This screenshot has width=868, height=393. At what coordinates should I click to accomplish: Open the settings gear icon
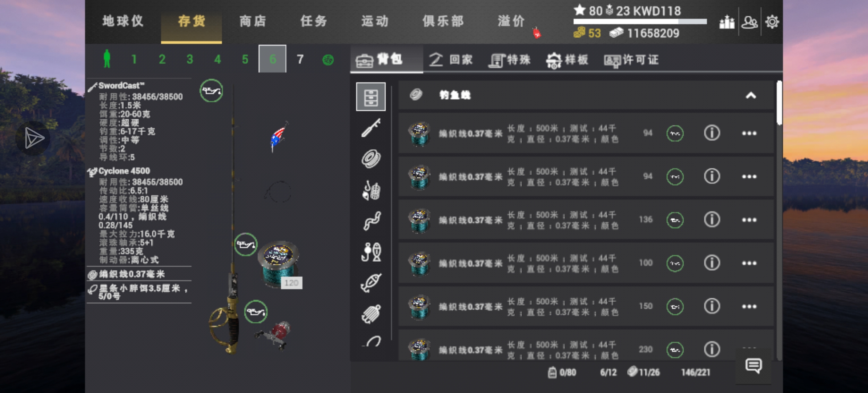(772, 22)
